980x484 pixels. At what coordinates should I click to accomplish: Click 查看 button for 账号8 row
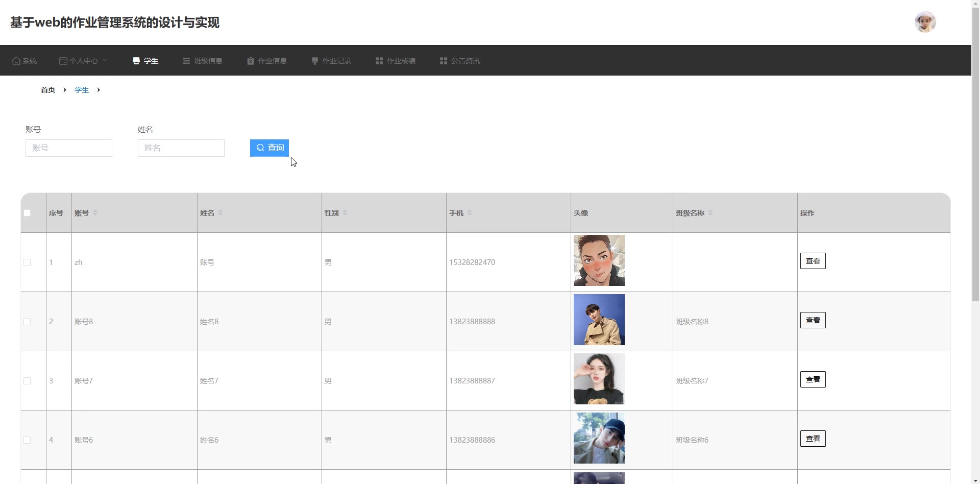pyautogui.click(x=813, y=320)
